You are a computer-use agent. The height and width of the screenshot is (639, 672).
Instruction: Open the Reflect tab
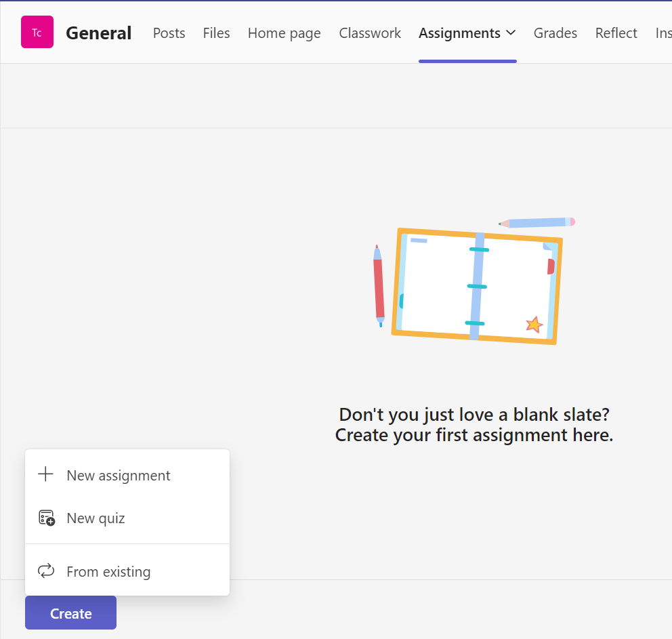coord(616,33)
